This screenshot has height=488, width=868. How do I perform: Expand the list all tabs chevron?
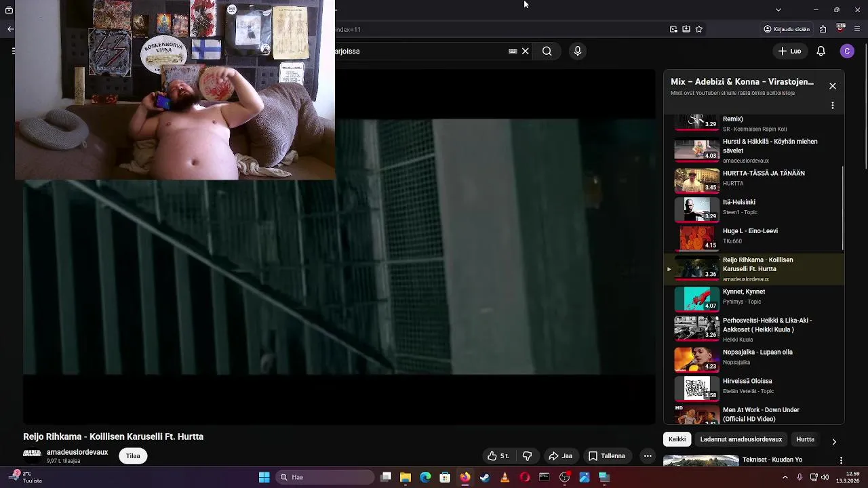coord(778,9)
